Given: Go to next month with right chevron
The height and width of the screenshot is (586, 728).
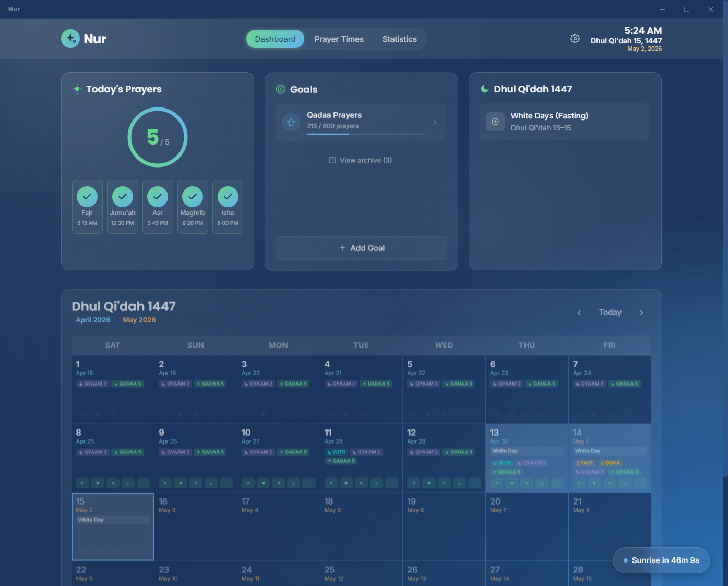Looking at the screenshot, I should [x=641, y=313].
